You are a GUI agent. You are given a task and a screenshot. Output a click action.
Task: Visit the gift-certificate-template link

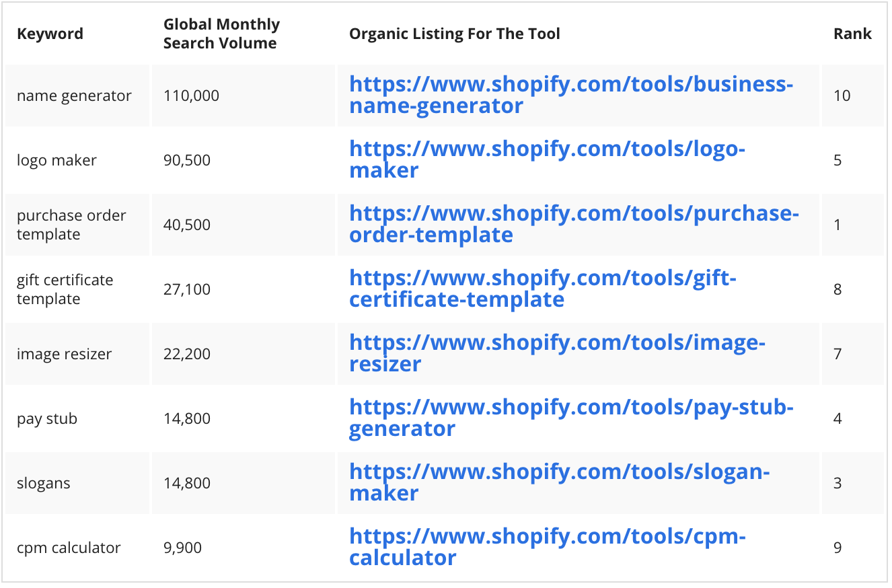(543, 289)
